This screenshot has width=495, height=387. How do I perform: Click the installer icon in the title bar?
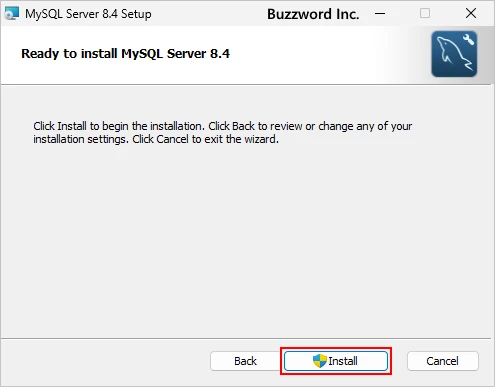tap(11, 14)
